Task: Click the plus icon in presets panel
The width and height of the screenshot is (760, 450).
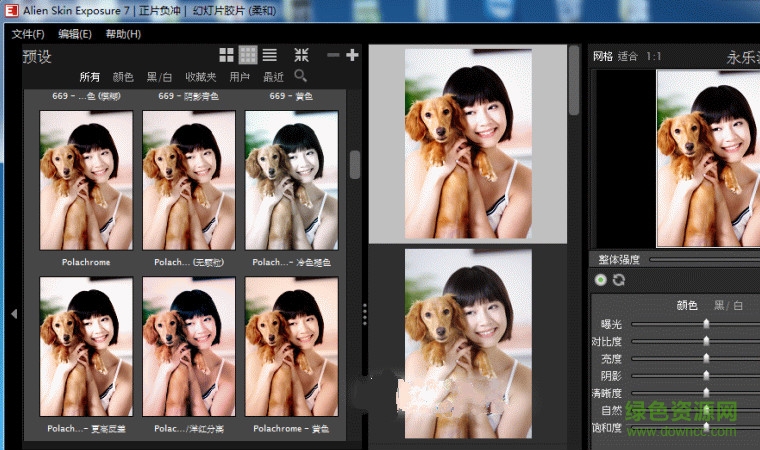Action: tap(351, 55)
